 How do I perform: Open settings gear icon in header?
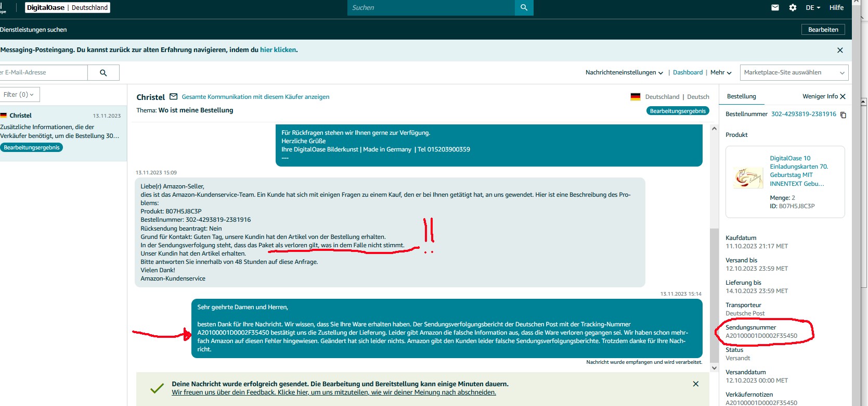click(793, 8)
